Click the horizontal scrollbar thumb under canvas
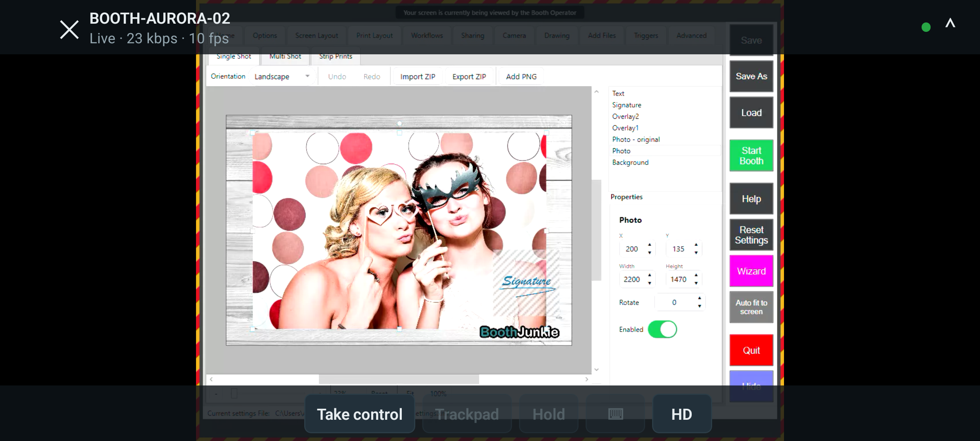The width and height of the screenshot is (980, 441). [399, 379]
